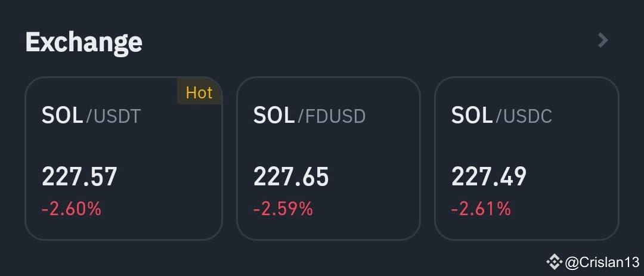The width and height of the screenshot is (644, 276).
Task: Select the 227.49 price value
Action: pos(489,176)
